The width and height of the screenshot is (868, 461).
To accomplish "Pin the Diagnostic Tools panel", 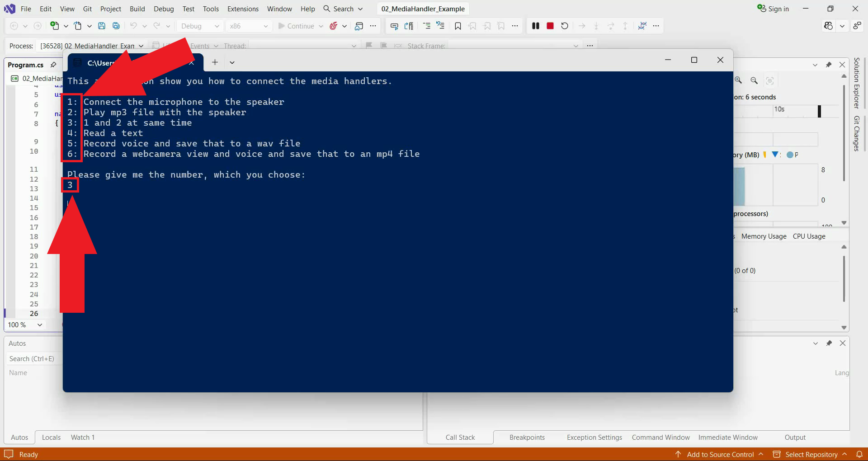I will 829,65.
